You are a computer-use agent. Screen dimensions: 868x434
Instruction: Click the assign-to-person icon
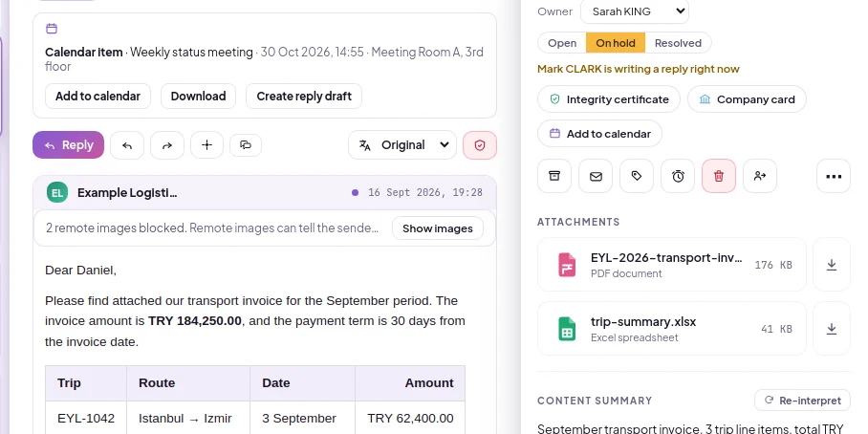pyautogui.click(x=760, y=176)
